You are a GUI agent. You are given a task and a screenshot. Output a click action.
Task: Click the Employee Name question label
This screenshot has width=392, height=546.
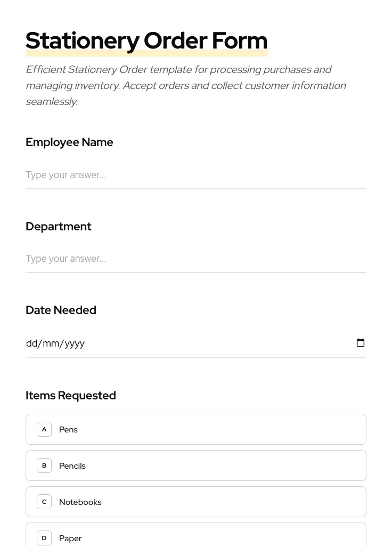69,142
